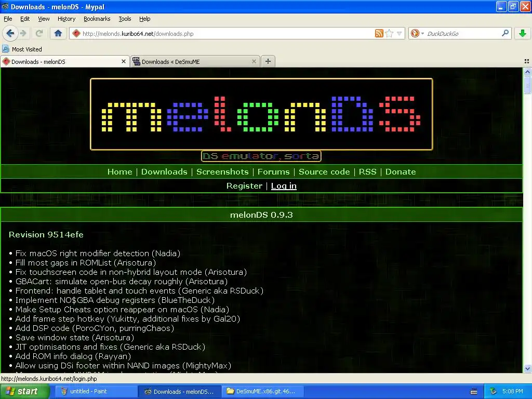Image resolution: width=532 pixels, height=399 pixels.
Task: Reload the page with the refresh icon
Action: click(39, 33)
